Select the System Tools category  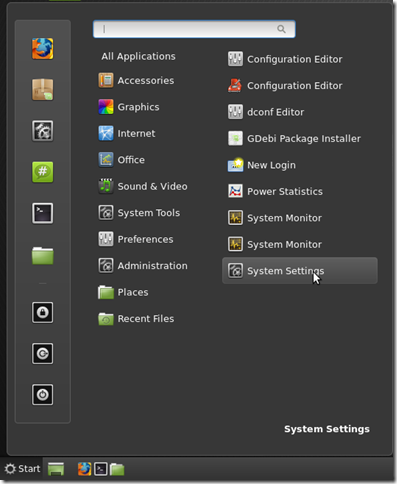click(139, 213)
